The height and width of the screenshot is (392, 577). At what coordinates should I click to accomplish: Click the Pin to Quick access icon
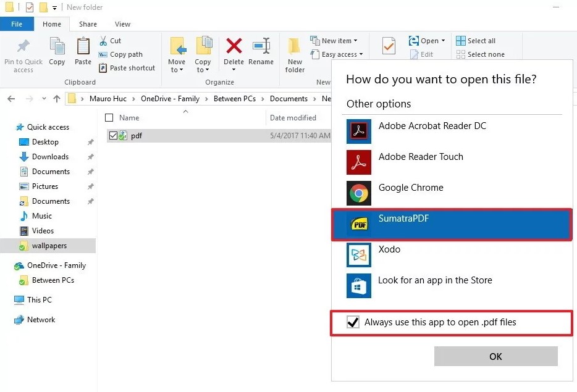click(23, 47)
